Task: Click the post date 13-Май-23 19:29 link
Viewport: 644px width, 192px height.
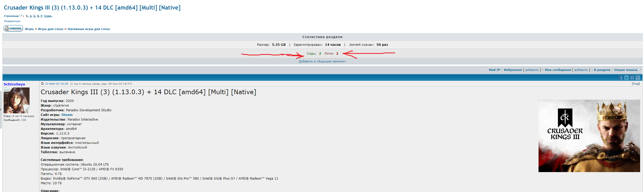Action: (56, 84)
